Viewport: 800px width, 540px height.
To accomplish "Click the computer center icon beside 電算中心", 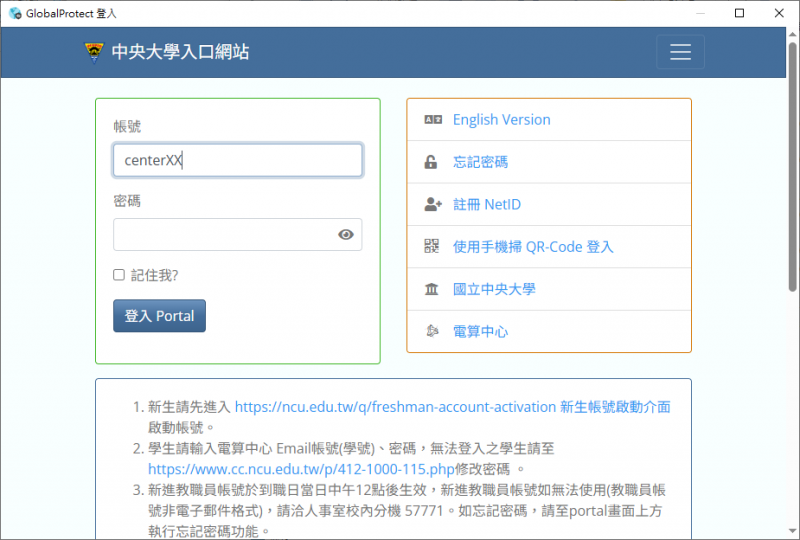I will tap(432, 331).
